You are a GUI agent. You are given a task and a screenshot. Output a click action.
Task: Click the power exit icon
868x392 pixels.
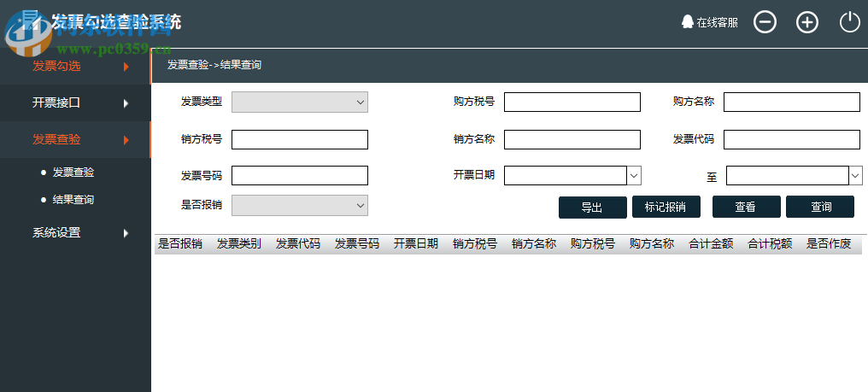[x=850, y=22]
